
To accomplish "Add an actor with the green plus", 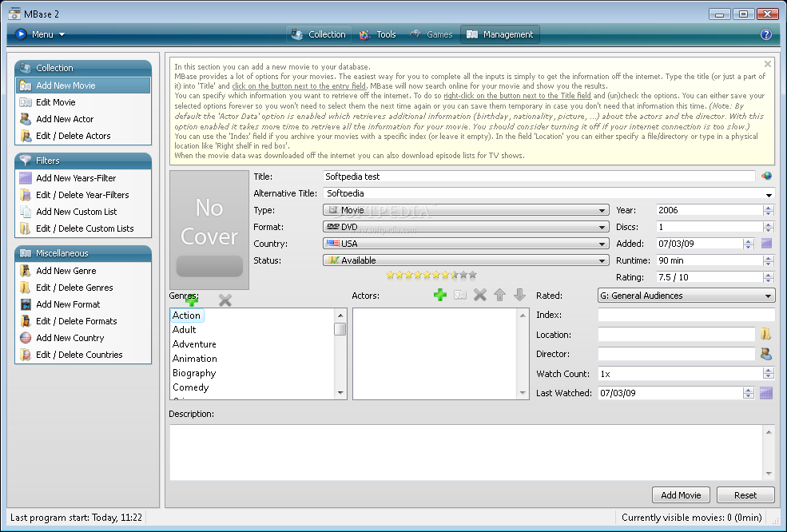I will (x=440, y=295).
